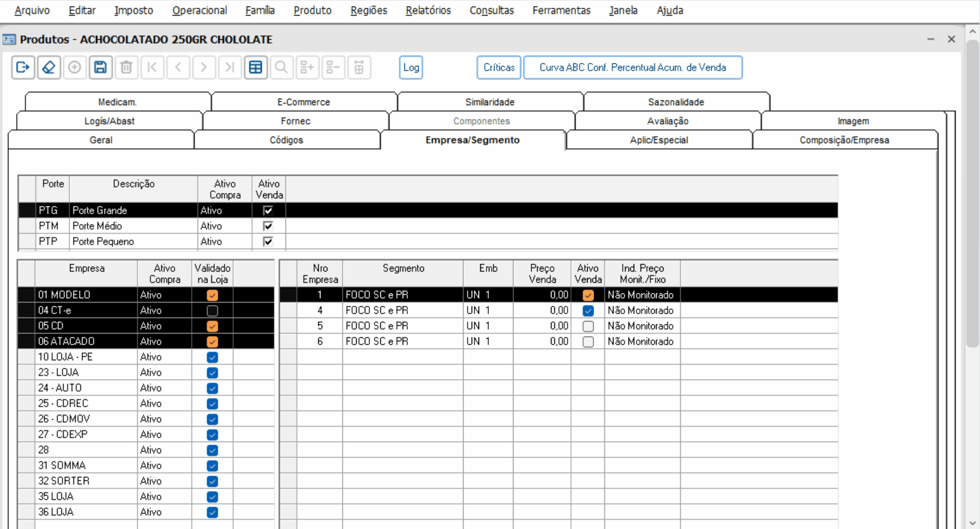Click Preço Venda cell for Nro Empresa 4

(542, 311)
